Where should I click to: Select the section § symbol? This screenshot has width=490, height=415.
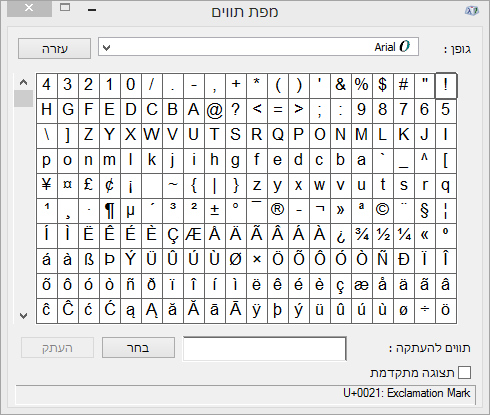click(425, 211)
